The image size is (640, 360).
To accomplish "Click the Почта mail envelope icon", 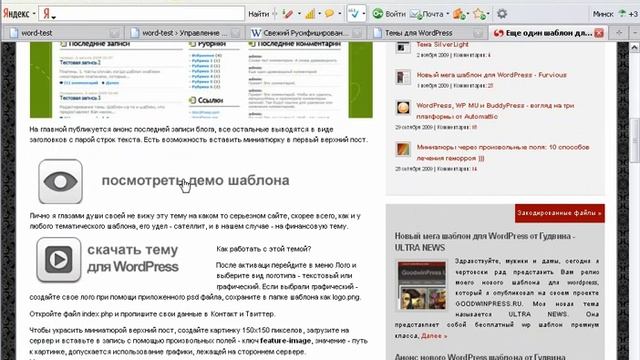I will click(x=416, y=14).
